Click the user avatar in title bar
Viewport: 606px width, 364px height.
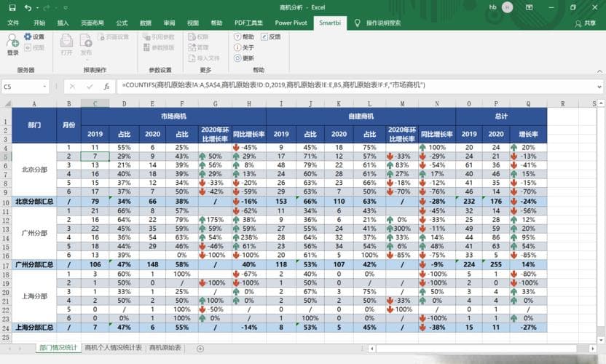[507, 7]
